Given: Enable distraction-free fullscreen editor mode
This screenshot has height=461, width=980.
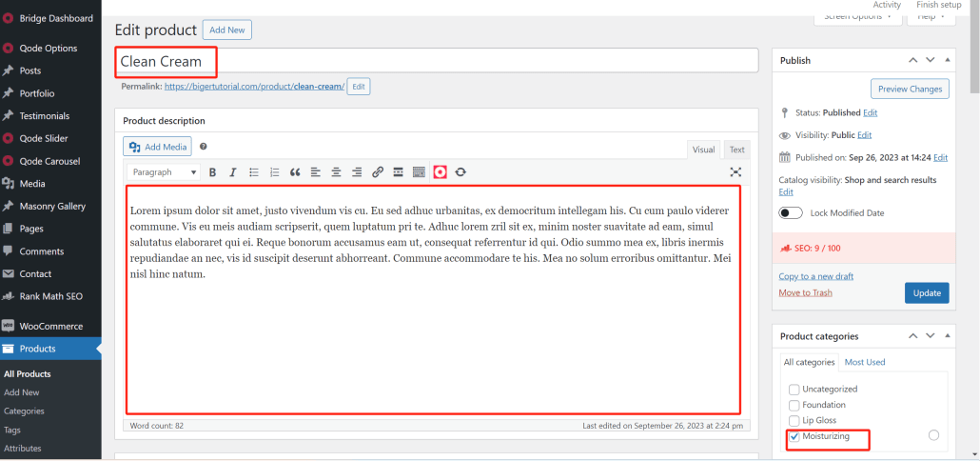Looking at the screenshot, I should 735,172.
